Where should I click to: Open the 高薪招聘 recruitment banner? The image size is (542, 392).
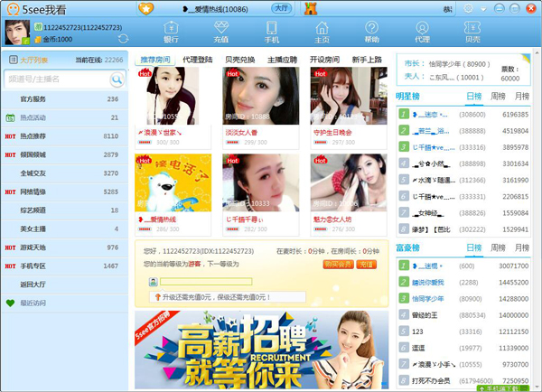click(x=261, y=350)
